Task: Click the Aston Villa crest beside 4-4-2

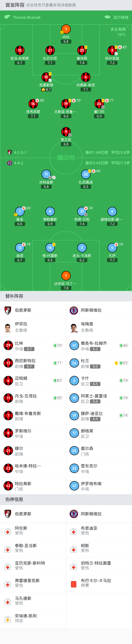Action: 10,163
